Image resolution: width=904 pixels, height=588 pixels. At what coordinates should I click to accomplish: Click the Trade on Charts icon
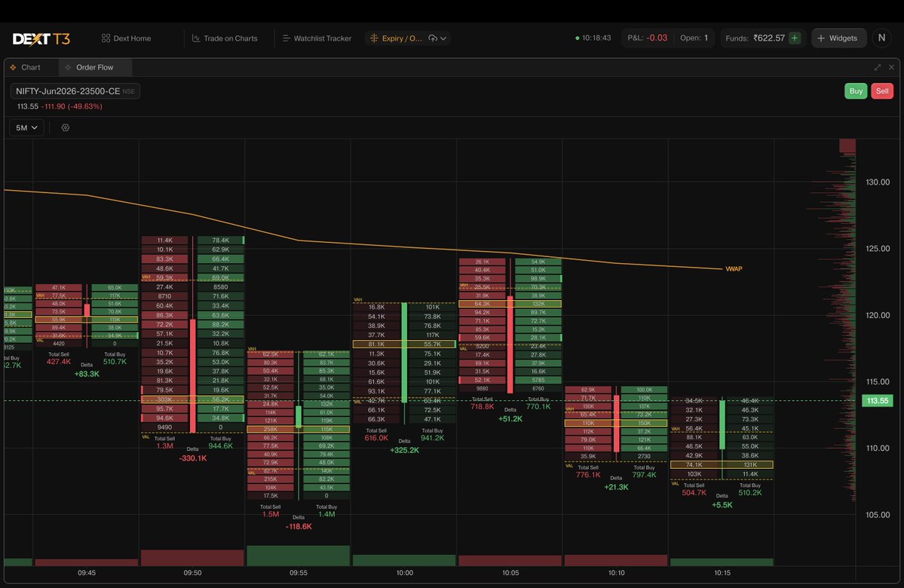(x=196, y=38)
